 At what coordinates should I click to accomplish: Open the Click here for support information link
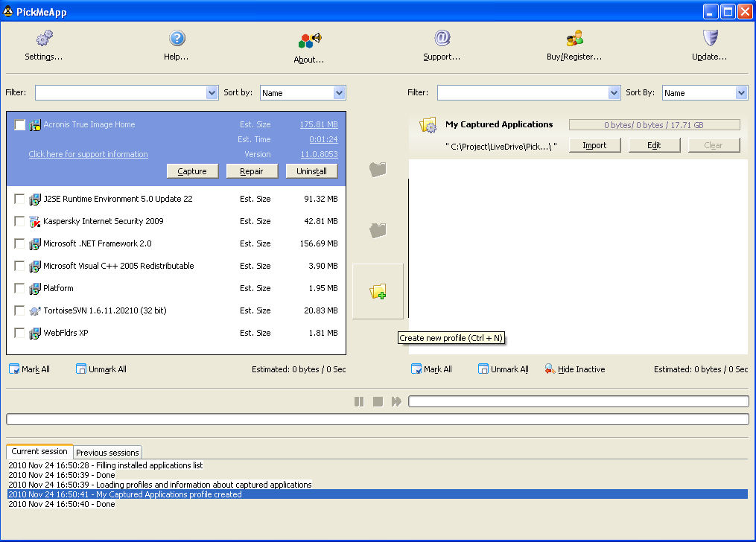88,154
